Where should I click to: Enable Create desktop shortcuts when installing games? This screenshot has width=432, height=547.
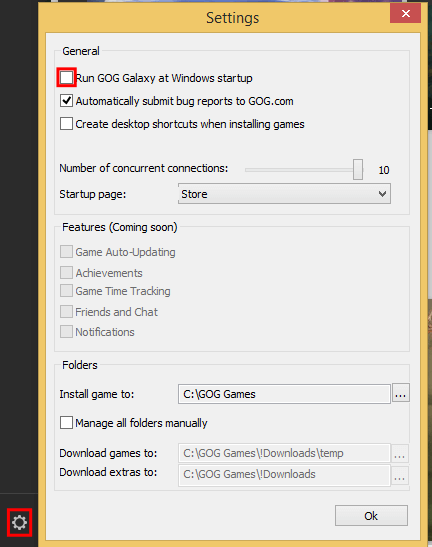click(x=66, y=124)
